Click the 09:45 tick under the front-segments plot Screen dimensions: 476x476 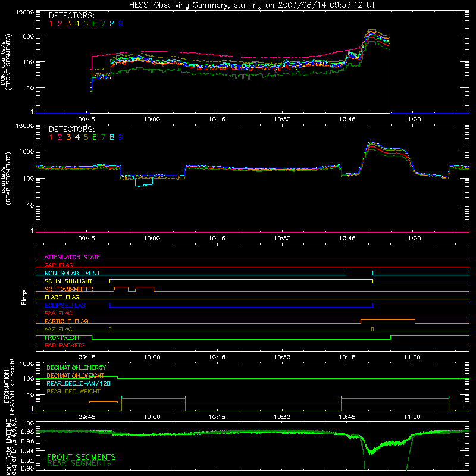click(x=86, y=120)
